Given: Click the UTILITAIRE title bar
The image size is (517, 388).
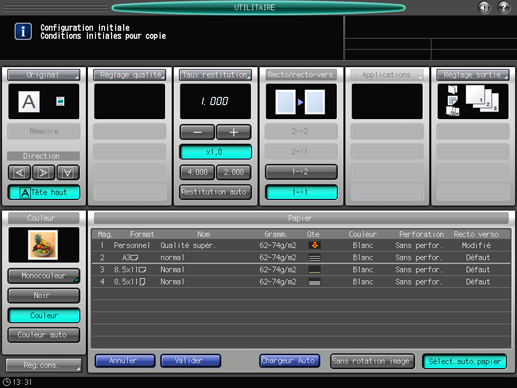Looking at the screenshot, I should [x=258, y=7].
